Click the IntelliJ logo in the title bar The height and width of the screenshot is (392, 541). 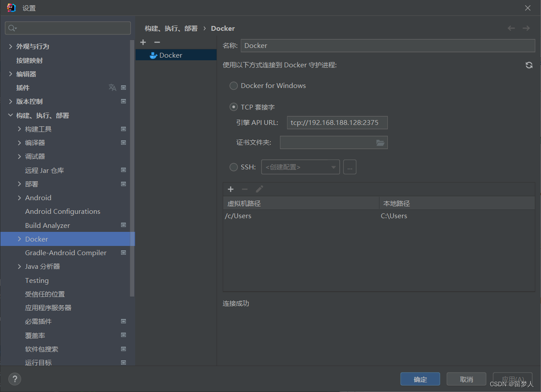coord(11,8)
